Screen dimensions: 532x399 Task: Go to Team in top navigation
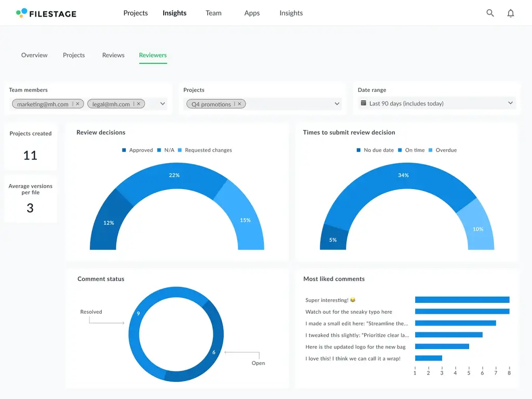[214, 13]
